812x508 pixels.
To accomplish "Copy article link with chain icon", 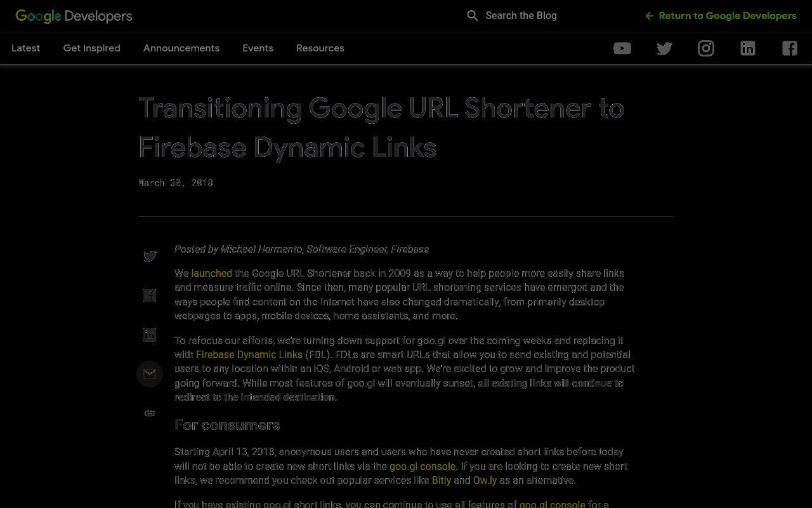I will click(150, 413).
